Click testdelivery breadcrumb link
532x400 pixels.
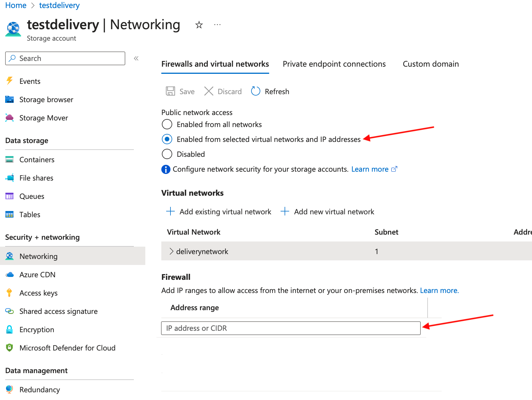[x=59, y=5]
